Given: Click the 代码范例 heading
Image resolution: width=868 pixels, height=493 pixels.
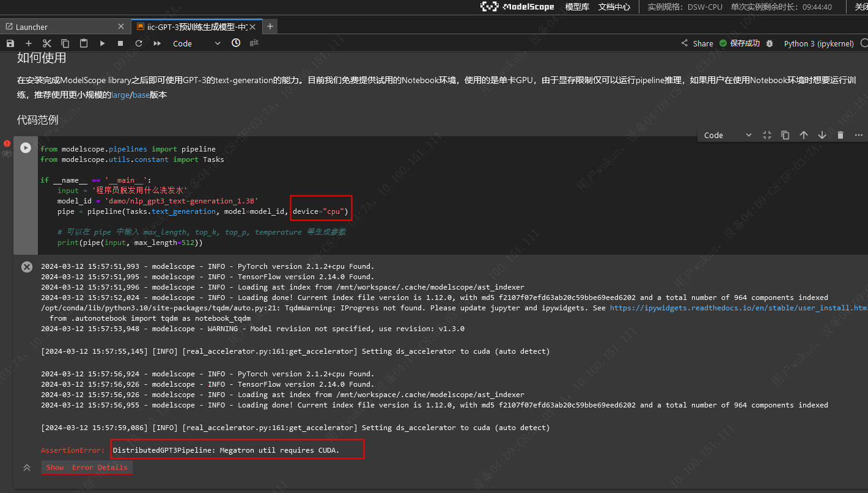Looking at the screenshot, I should pyautogui.click(x=38, y=120).
